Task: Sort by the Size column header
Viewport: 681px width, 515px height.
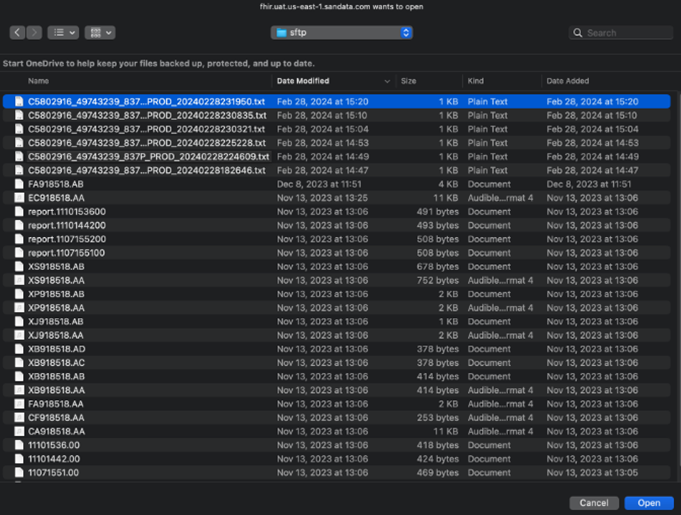Action: (408, 81)
